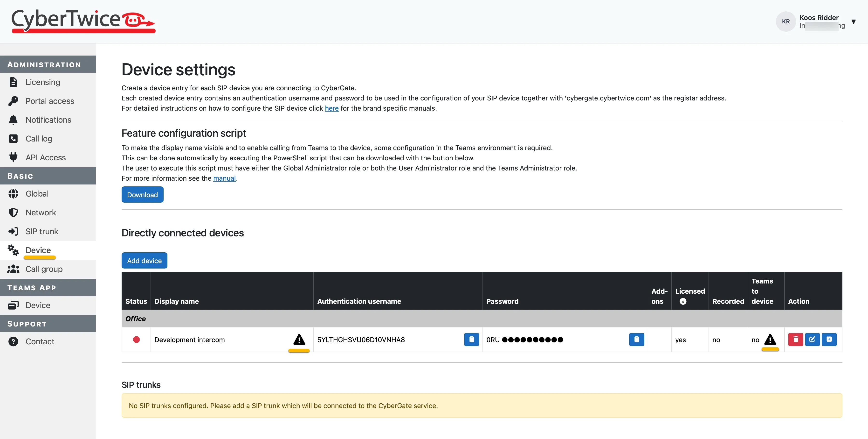This screenshot has height=439, width=868.
Task: Copy the password with clipboard icon
Action: (636, 339)
